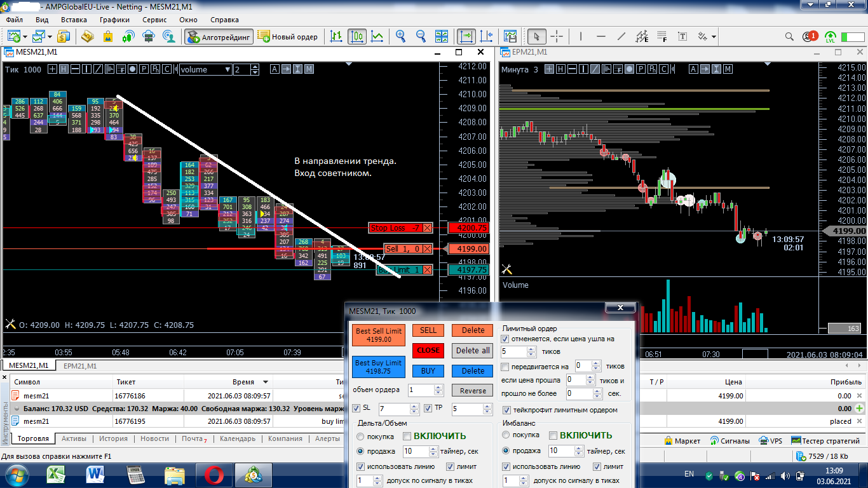Select 'покупка' radio in Имбаланс
This screenshot has width=868, height=488.
point(506,435)
